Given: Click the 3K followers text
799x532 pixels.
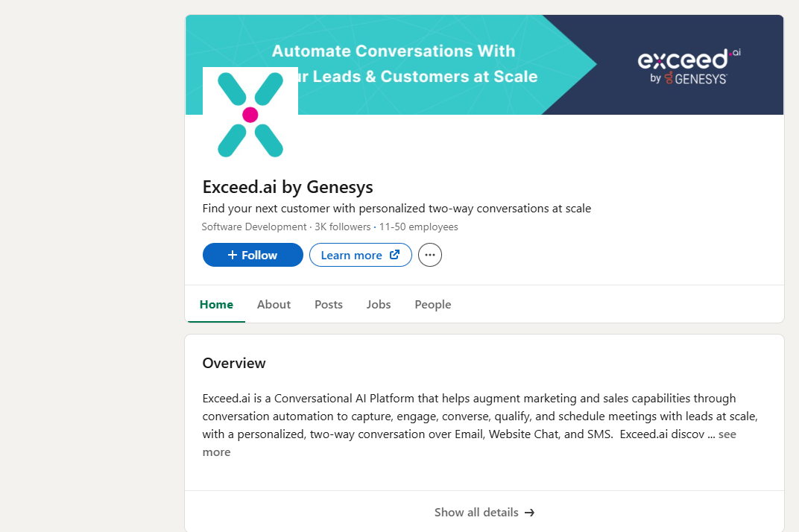Looking at the screenshot, I should 343,227.
